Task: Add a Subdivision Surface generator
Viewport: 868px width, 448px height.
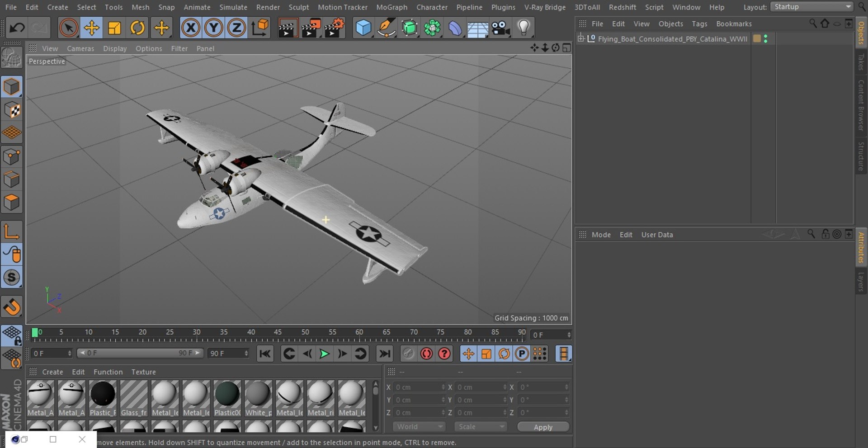Action: pos(409,28)
